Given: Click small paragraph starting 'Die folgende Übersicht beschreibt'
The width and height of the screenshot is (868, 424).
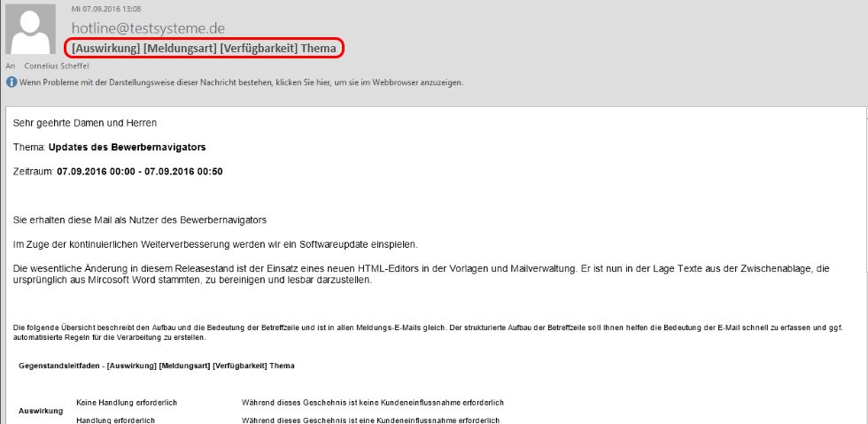Looking at the screenshot, I should tap(428, 332).
